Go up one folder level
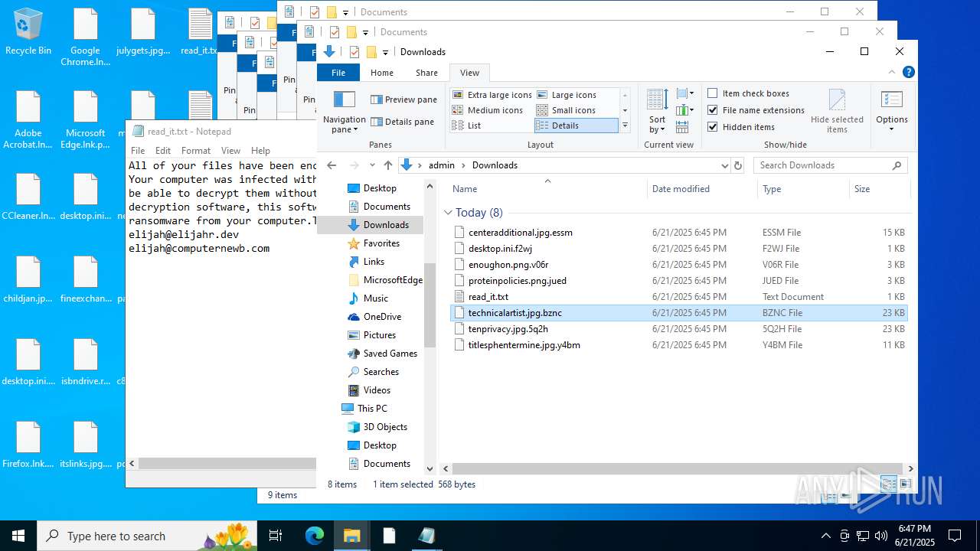Image resolution: width=980 pixels, height=551 pixels. click(388, 165)
